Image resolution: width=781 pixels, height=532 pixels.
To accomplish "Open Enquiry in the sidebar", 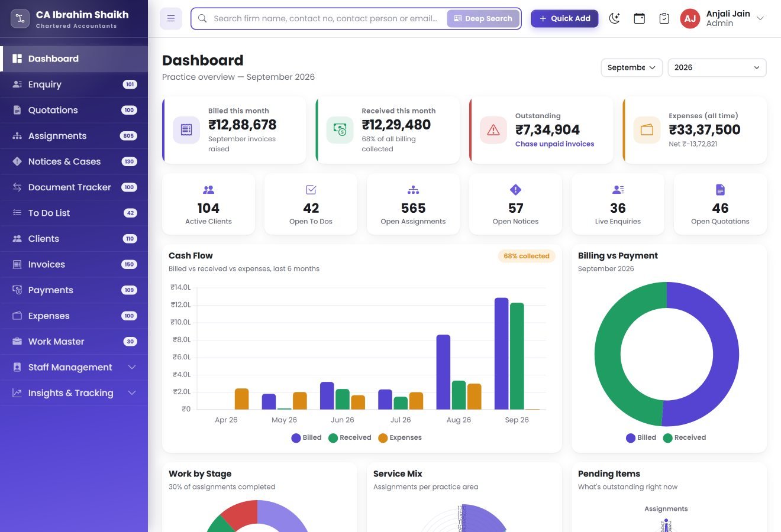I will click(x=74, y=85).
